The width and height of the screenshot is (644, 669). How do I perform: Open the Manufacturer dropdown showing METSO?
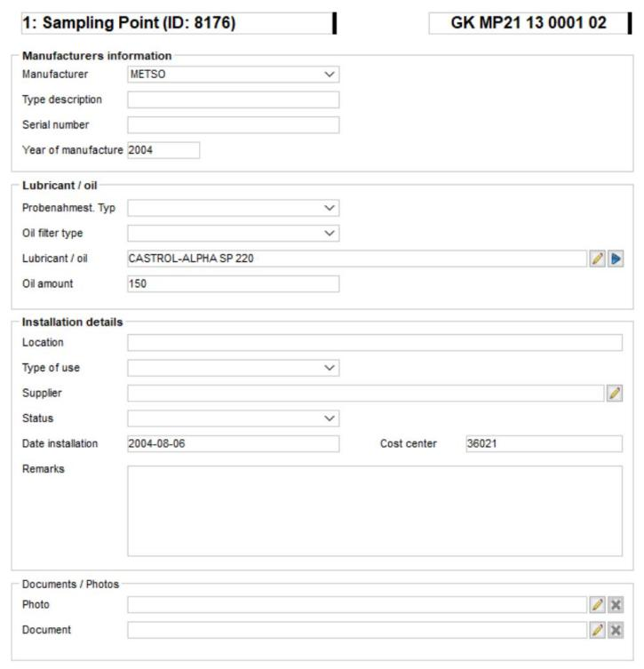point(234,75)
